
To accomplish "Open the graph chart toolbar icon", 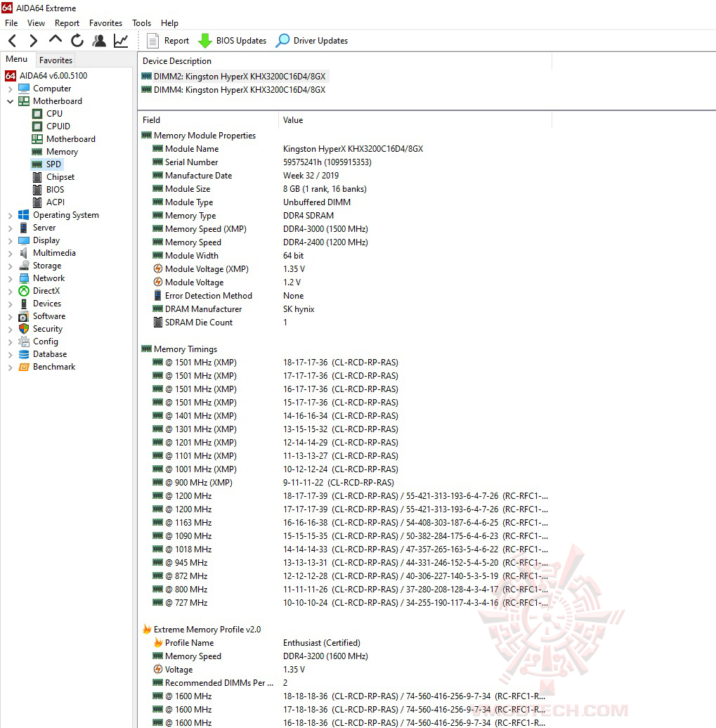I will [x=121, y=41].
